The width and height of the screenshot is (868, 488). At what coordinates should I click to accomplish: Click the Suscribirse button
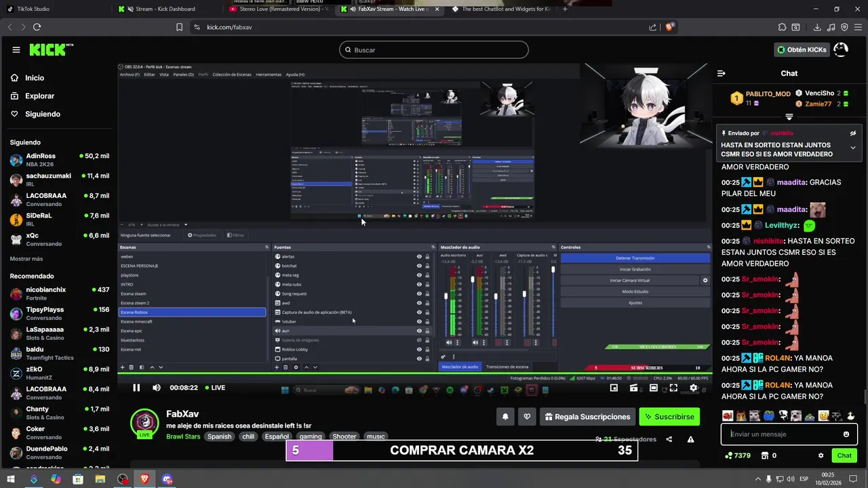[669, 417]
